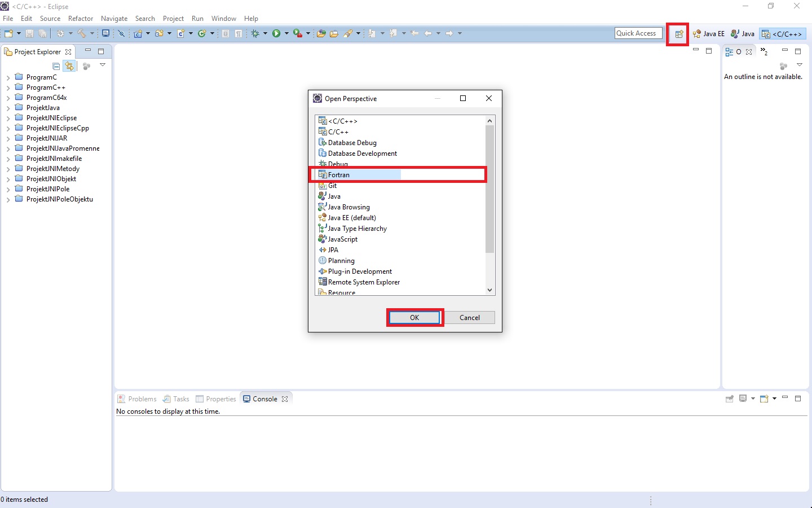Click Last Edit Location arrow icon
Image resolution: width=812 pixels, height=508 pixels.
[x=414, y=33]
